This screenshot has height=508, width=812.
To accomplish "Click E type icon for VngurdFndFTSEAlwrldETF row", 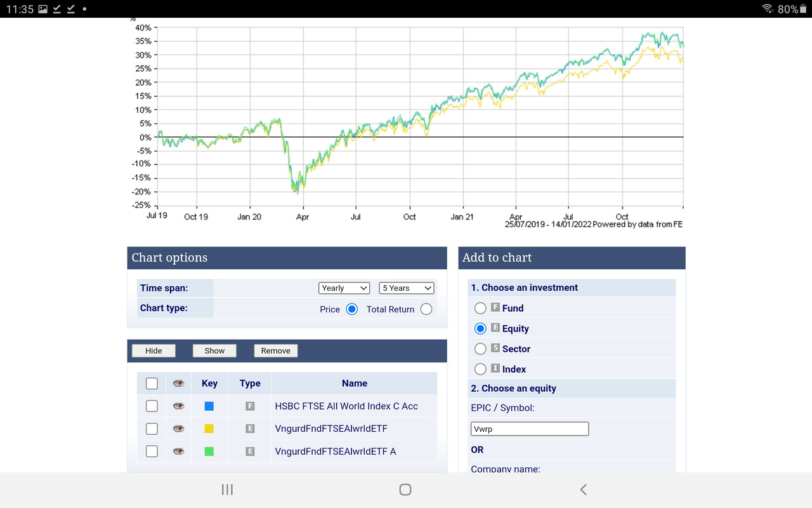I will point(250,429).
